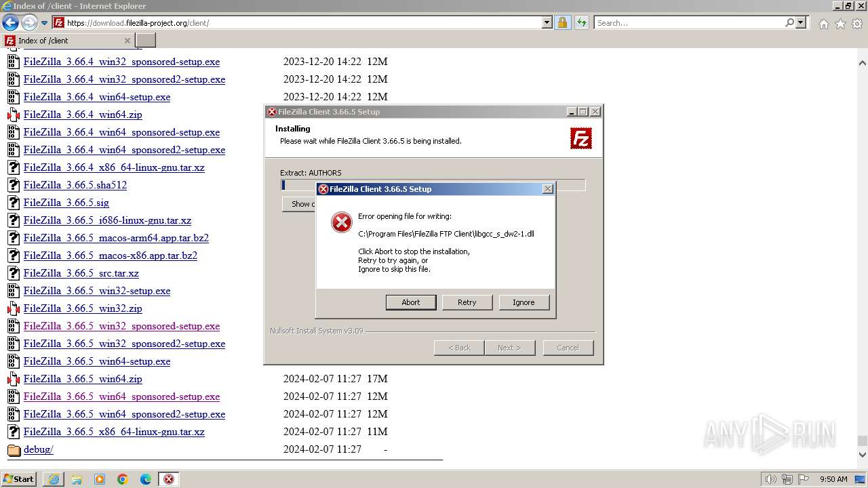Open FileZilla_3.66.5_x86_64-linux-gnu.tar.xz link
The height and width of the screenshot is (488, 868).
[x=114, y=432]
